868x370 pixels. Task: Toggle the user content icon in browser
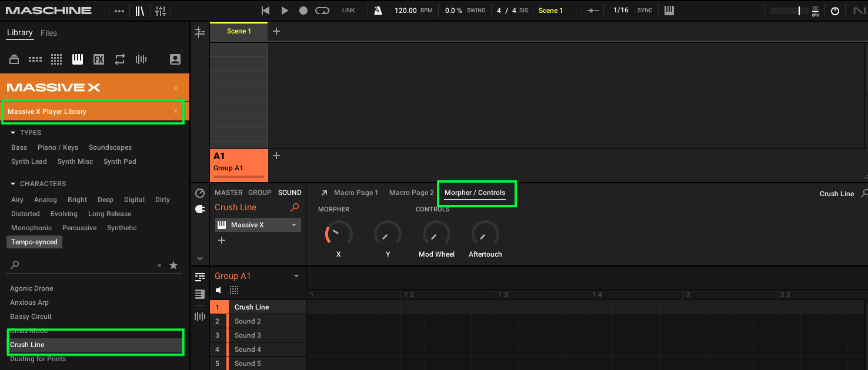[175, 59]
